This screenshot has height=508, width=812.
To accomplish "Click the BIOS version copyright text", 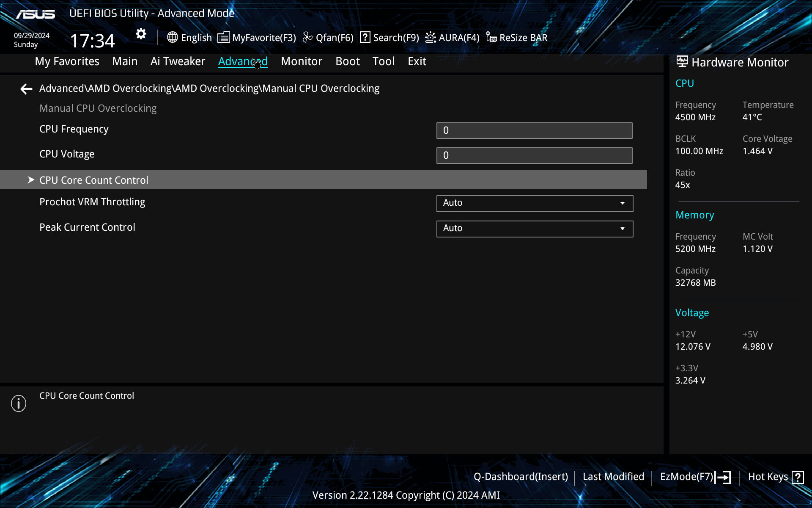I will pos(406,495).
